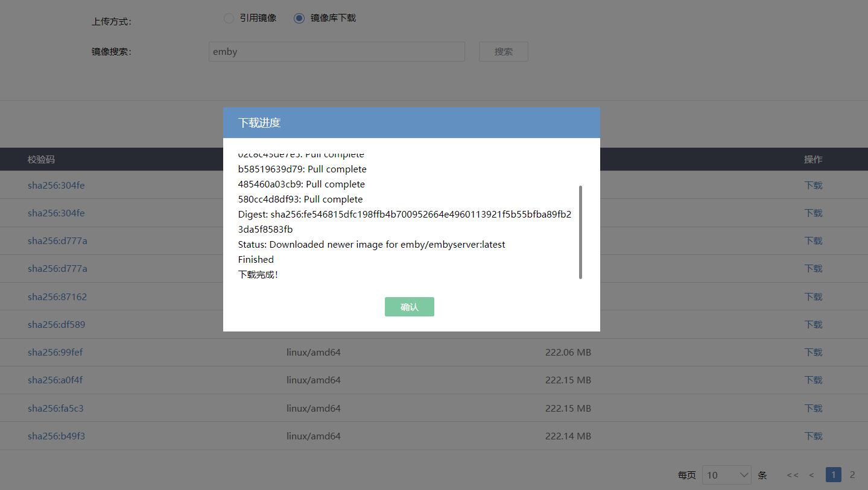Click the download progress dialog scrollbar
Image resolution: width=868 pixels, height=490 pixels.
coord(581,232)
